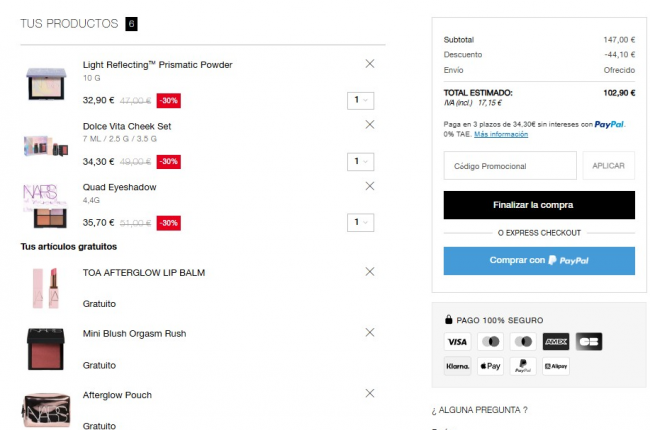Open quantity dropdown for Dolce Vita Cheek Set
This screenshot has height=430, width=650.
tap(360, 161)
